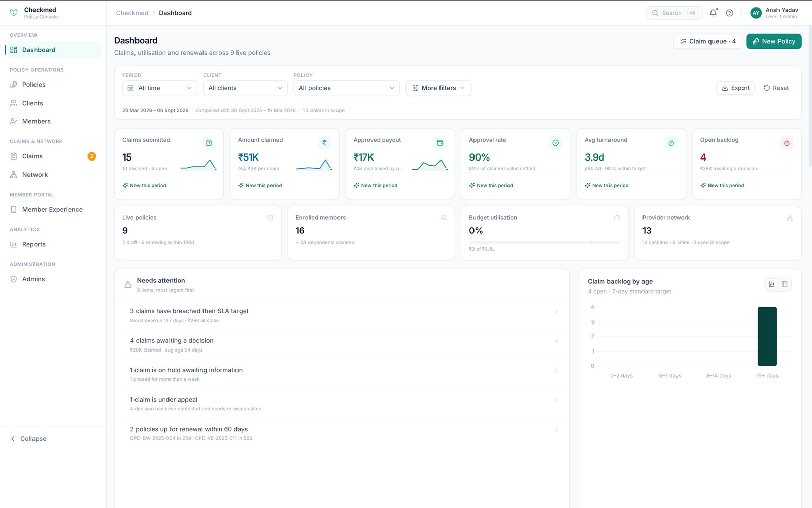Open Member Experience in the sidebar
The width and height of the screenshot is (812, 508).
point(53,209)
